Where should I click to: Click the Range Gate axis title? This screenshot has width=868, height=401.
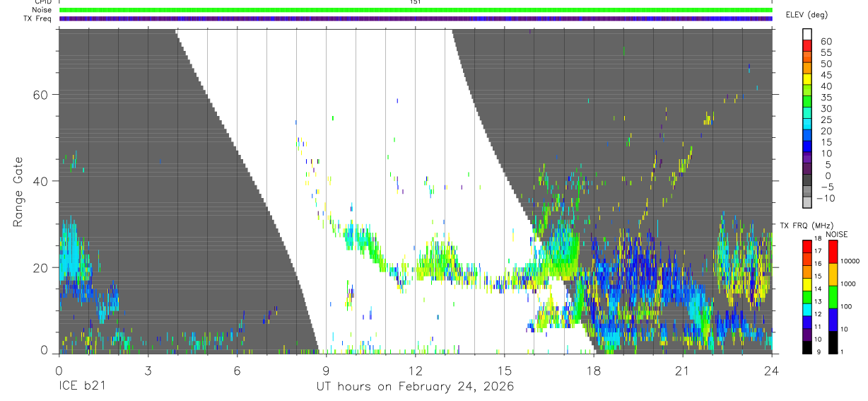[18, 192]
